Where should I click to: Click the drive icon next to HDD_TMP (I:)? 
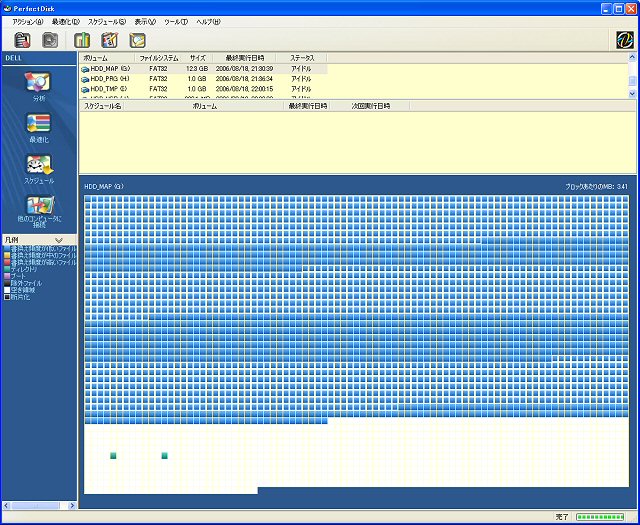pyautogui.click(x=85, y=89)
